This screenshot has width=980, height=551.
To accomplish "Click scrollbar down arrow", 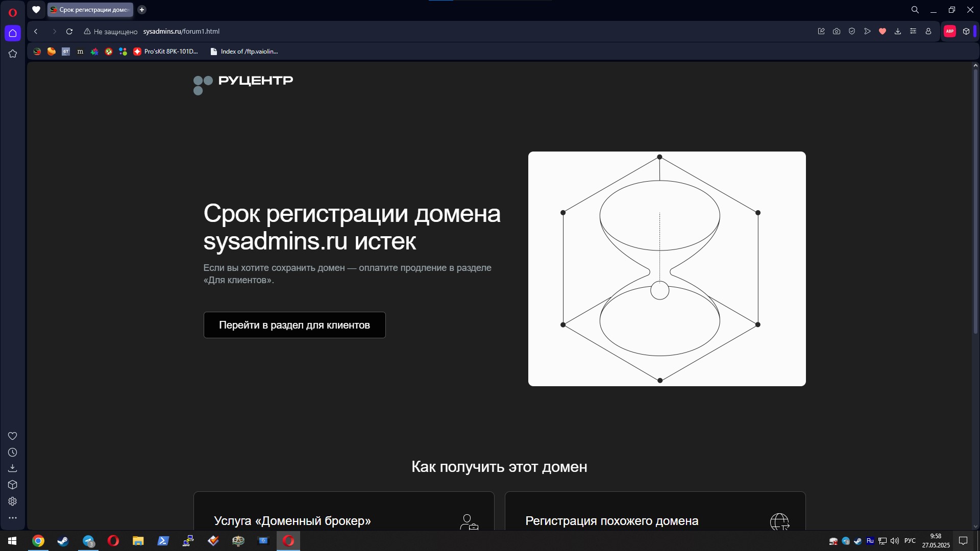I will coord(975,527).
